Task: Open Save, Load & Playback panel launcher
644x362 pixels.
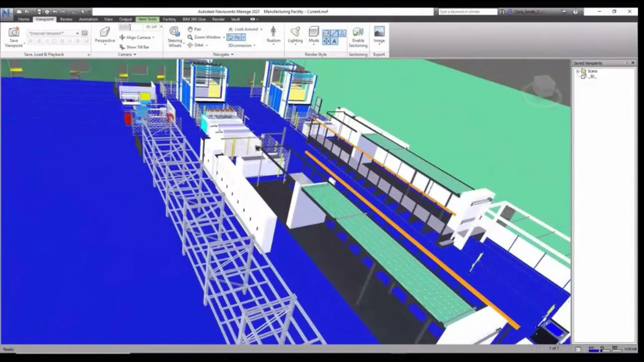Action: click(x=89, y=55)
